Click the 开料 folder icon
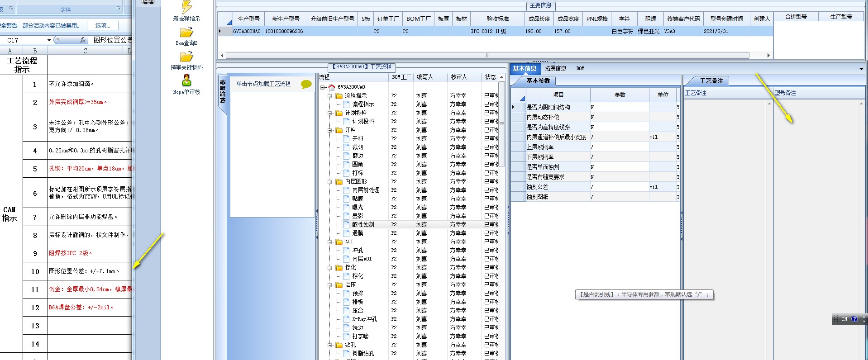 pyautogui.click(x=339, y=130)
